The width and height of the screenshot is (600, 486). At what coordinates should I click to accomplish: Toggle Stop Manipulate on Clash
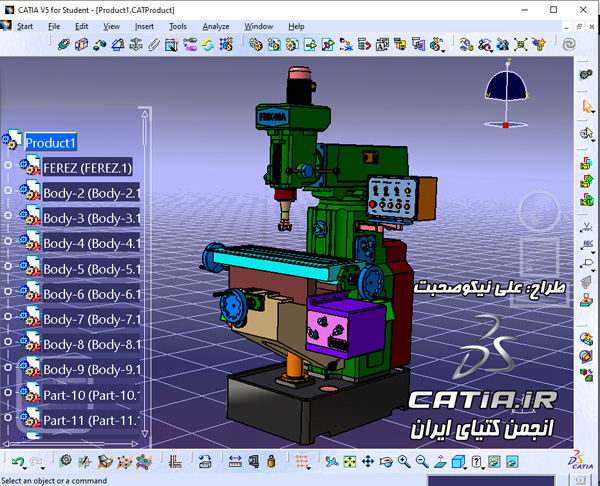(539, 45)
